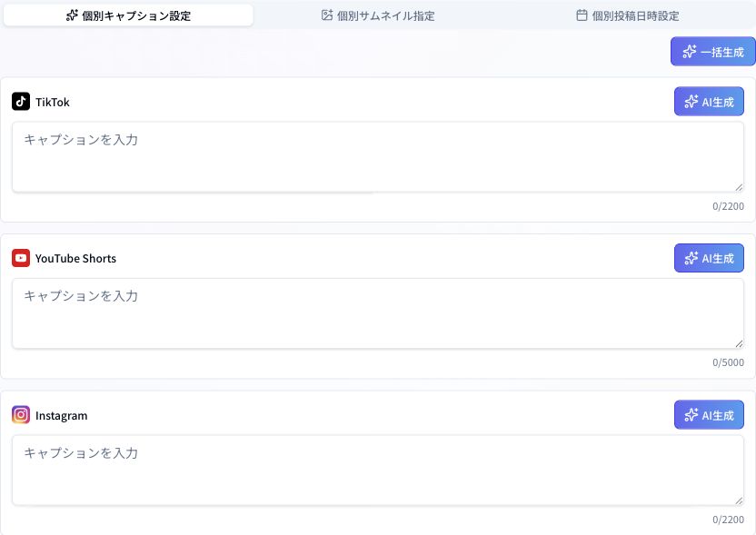Viewport: 756px width, 535px height.
Task: Click the YouTube Shorts caption resize handle
Action: [739, 343]
